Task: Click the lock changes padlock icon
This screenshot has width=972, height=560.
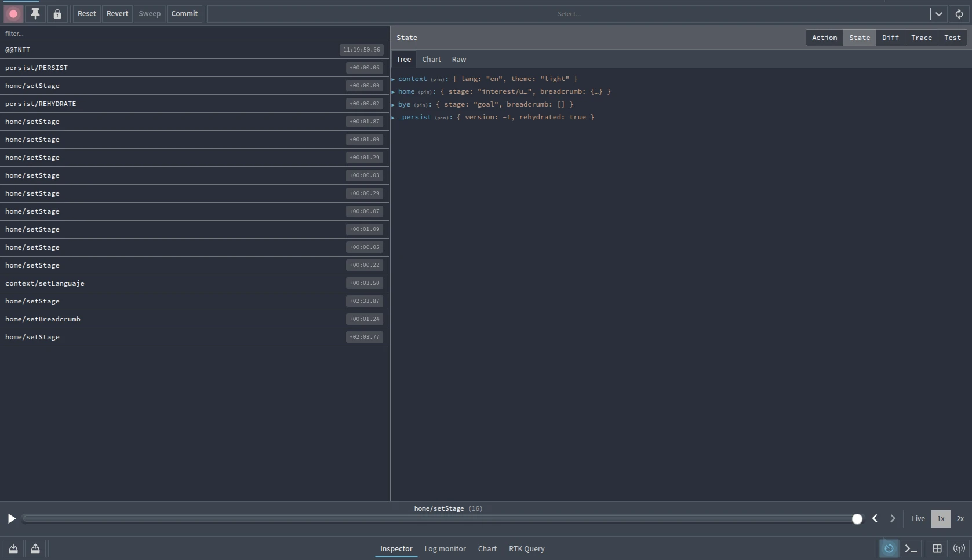Action: pos(57,14)
